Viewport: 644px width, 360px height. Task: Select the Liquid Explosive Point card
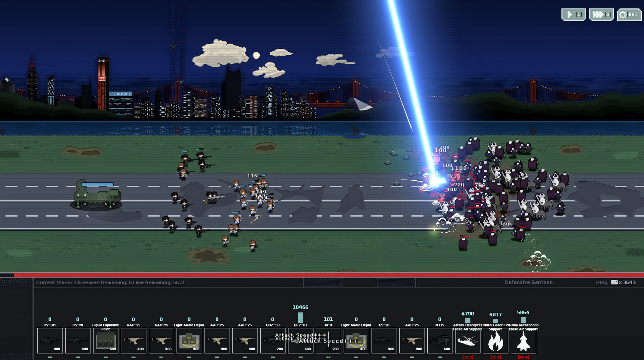click(x=106, y=341)
